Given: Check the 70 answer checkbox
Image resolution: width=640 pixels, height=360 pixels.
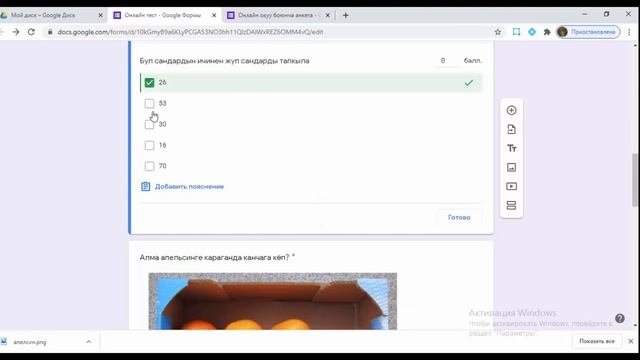Looking at the screenshot, I should [x=149, y=166].
